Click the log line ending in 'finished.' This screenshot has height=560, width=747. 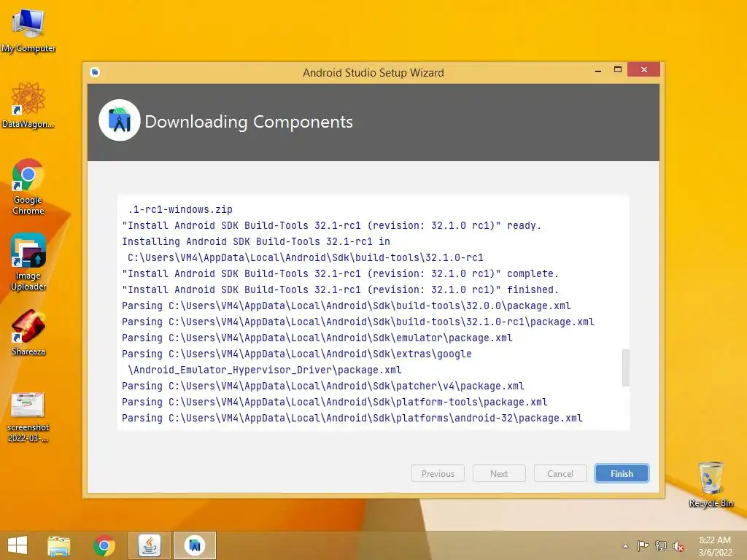(340, 289)
